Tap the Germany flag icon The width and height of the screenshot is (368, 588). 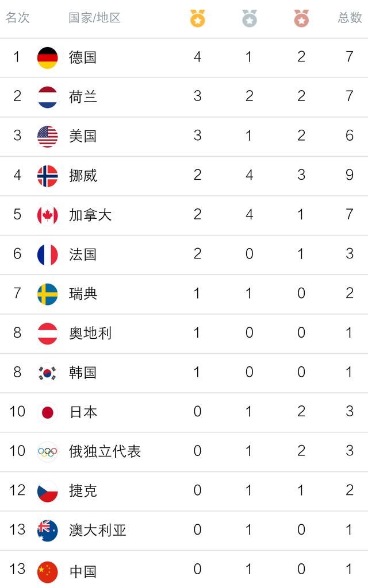click(48, 58)
